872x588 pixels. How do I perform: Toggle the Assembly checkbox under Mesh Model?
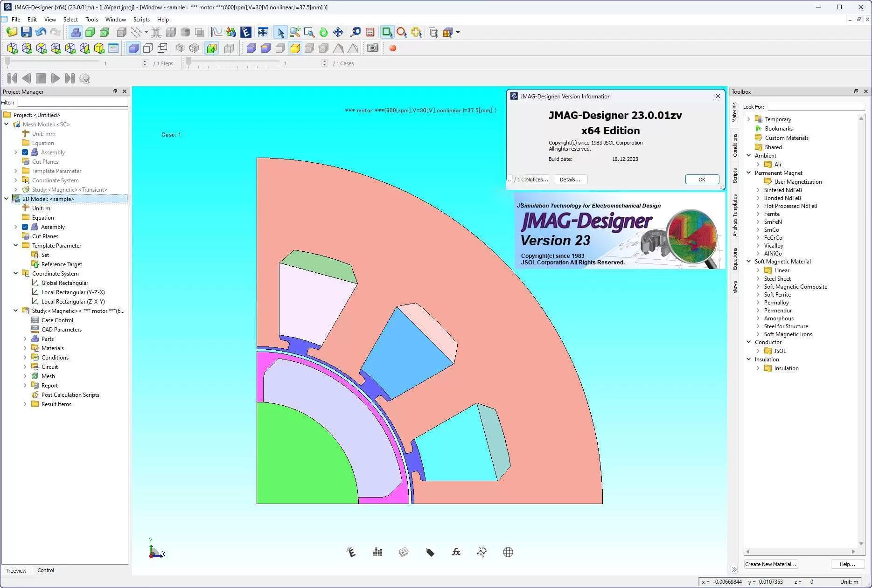pyautogui.click(x=25, y=152)
